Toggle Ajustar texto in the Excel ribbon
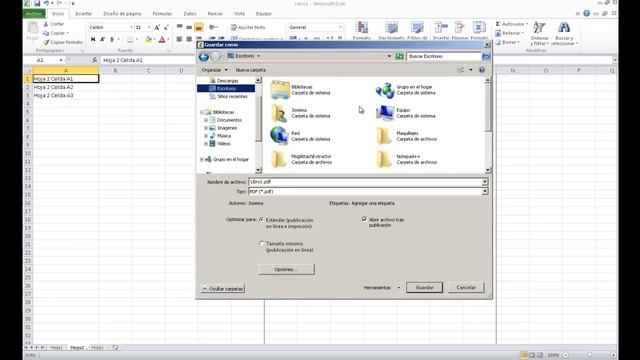The height and width of the screenshot is (360, 640). pyautogui.click(x=248, y=27)
